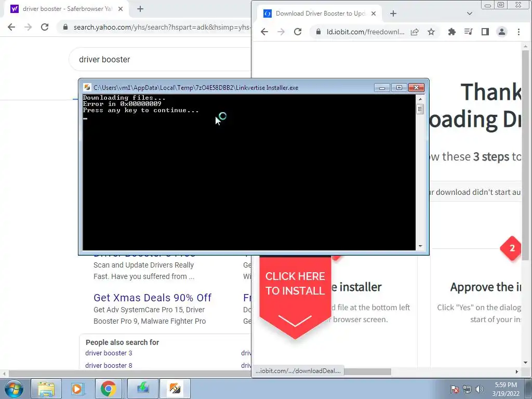Screen dimensions: 532x399
Task: Open Get Xmas Deals 90% Off link
Action: [x=152, y=298]
